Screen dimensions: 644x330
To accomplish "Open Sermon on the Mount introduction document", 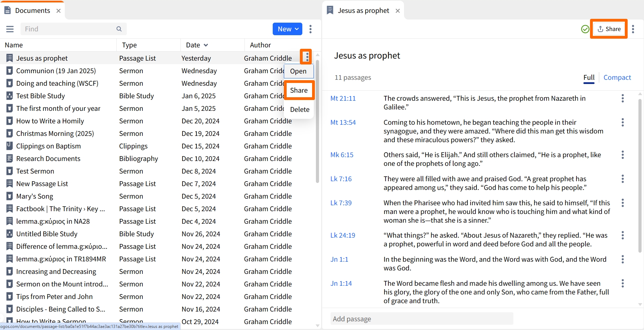I will (62, 284).
